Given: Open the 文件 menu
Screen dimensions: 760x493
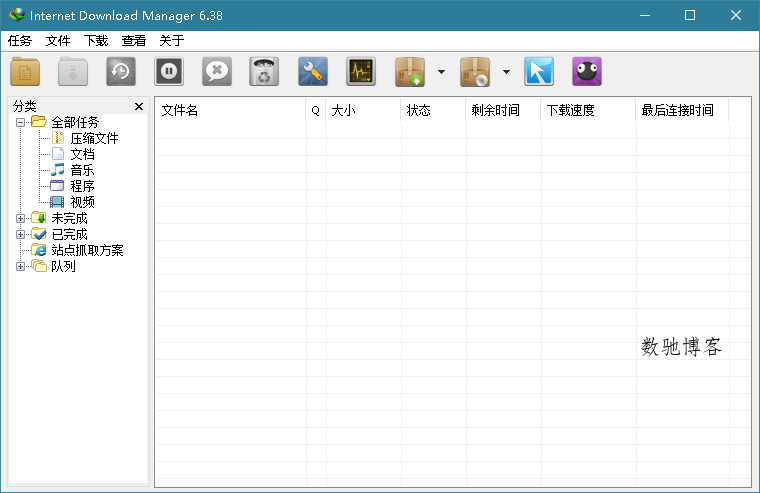Looking at the screenshot, I should [x=58, y=41].
